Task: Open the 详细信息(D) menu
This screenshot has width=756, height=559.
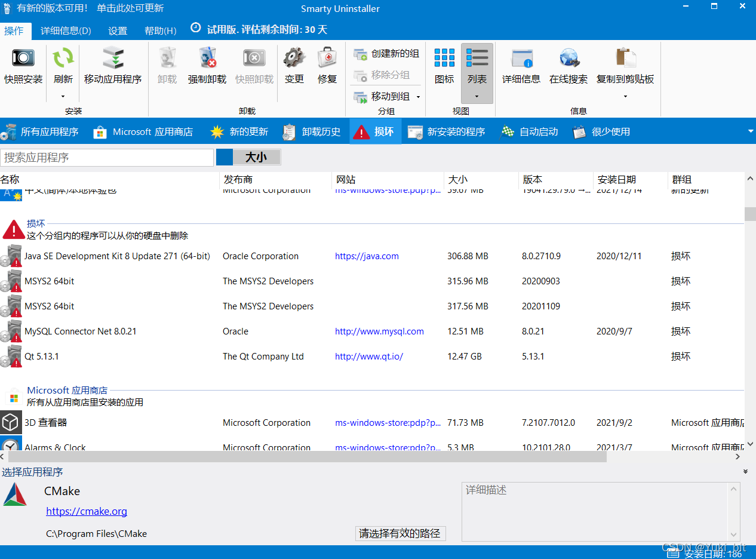Action: point(66,31)
